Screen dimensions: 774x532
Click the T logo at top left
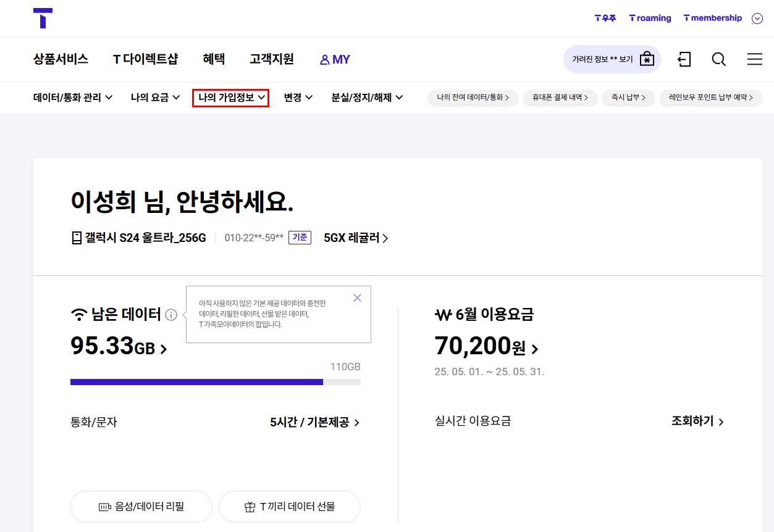pyautogui.click(x=43, y=18)
